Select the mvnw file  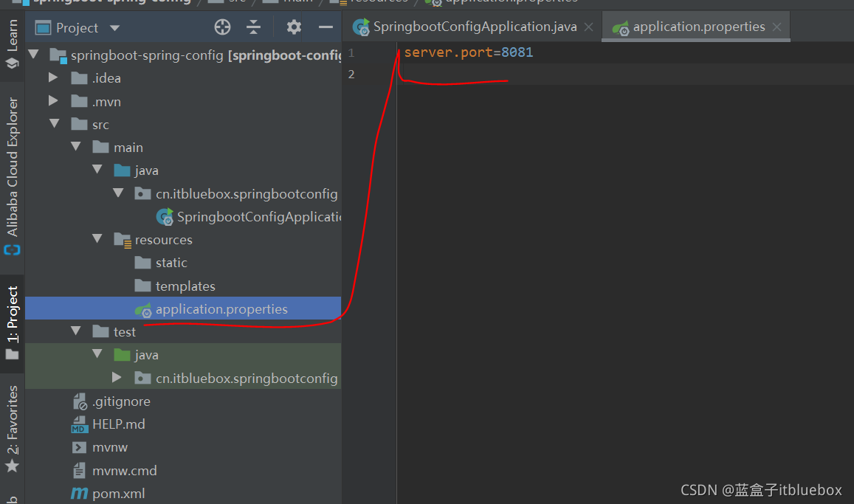pyautogui.click(x=110, y=447)
